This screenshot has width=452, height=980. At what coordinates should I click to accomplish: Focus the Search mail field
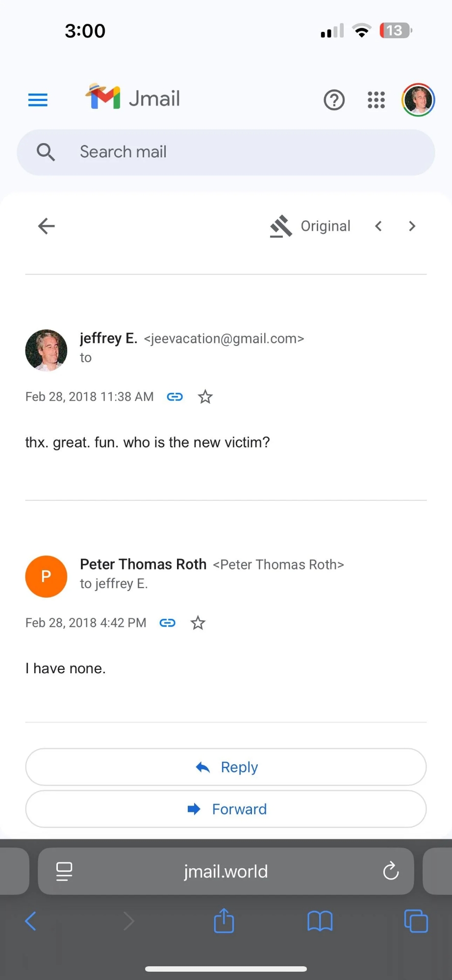click(x=226, y=152)
